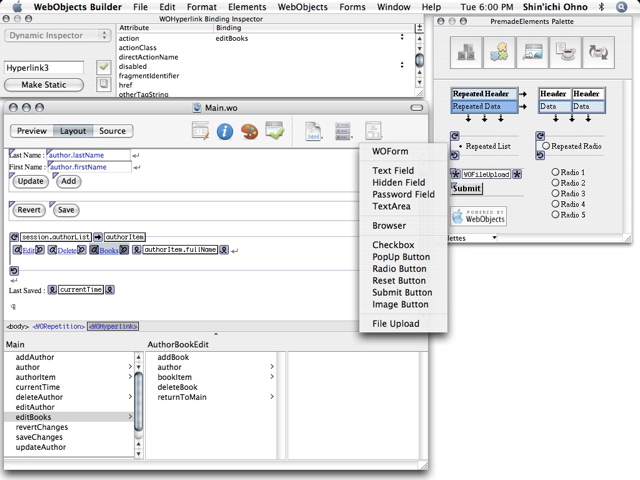
Task: Open the Elements menu
Action: coord(247,7)
